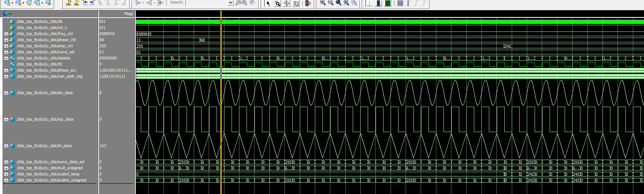The width and height of the screenshot is (644, 194).
Task: Click the Insert Cursor toolbar icon
Action: tap(69, 3)
